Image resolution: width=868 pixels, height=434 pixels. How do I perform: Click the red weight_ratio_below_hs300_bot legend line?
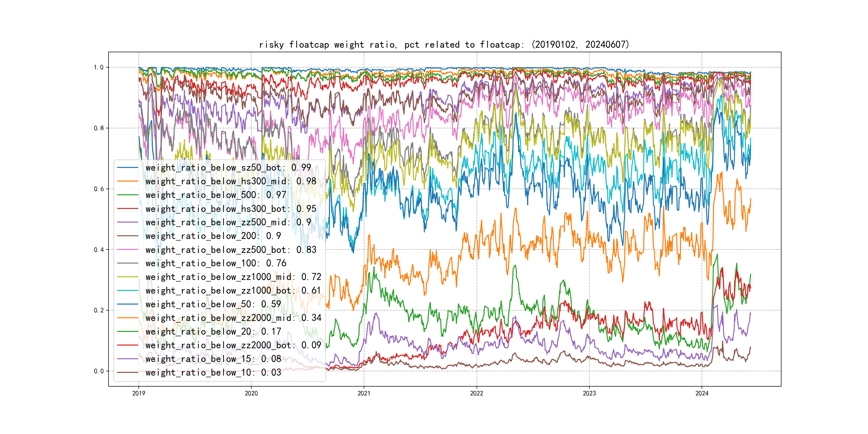128,209
